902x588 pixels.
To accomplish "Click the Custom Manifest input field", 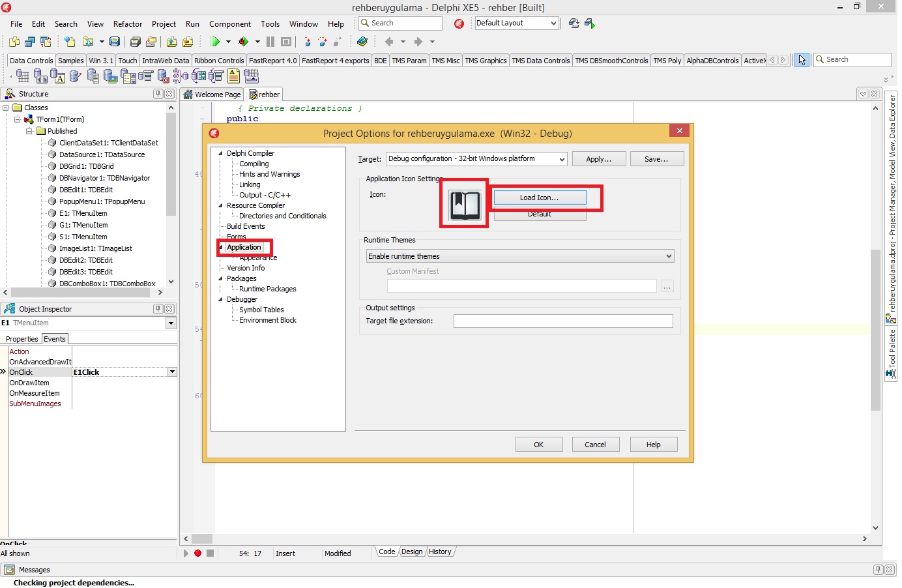I will 521,286.
